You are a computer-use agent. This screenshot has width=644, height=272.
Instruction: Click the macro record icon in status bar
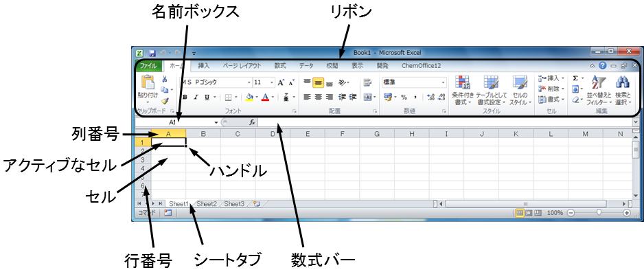point(168,213)
